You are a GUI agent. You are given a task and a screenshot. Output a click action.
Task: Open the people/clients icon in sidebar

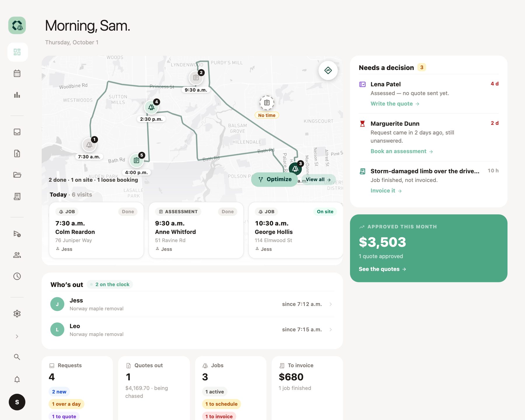pos(17,255)
